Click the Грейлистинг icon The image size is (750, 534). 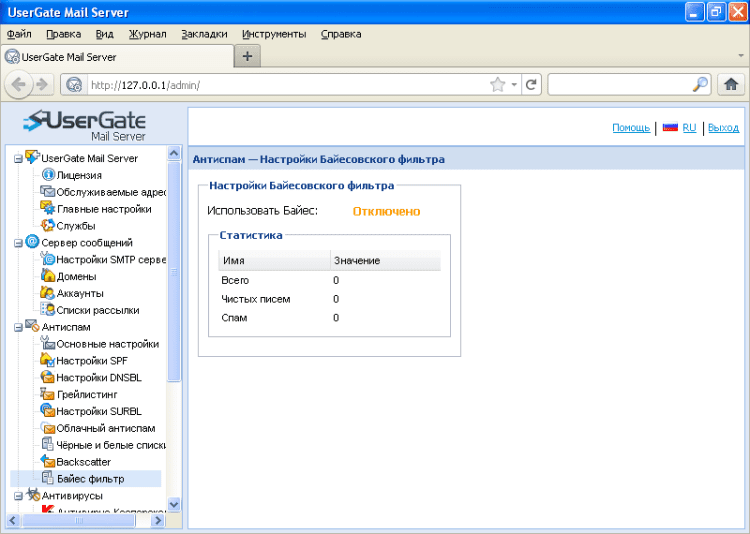47,394
